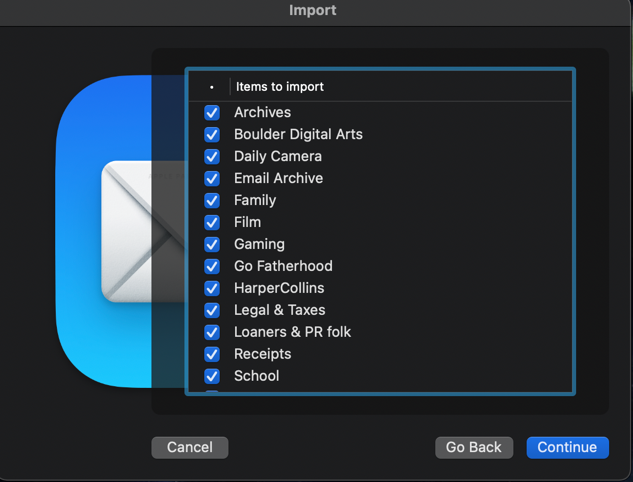Uncheck the Boulder Digital Arts checkbox
Screen dimensions: 633x482
point(212,134)
